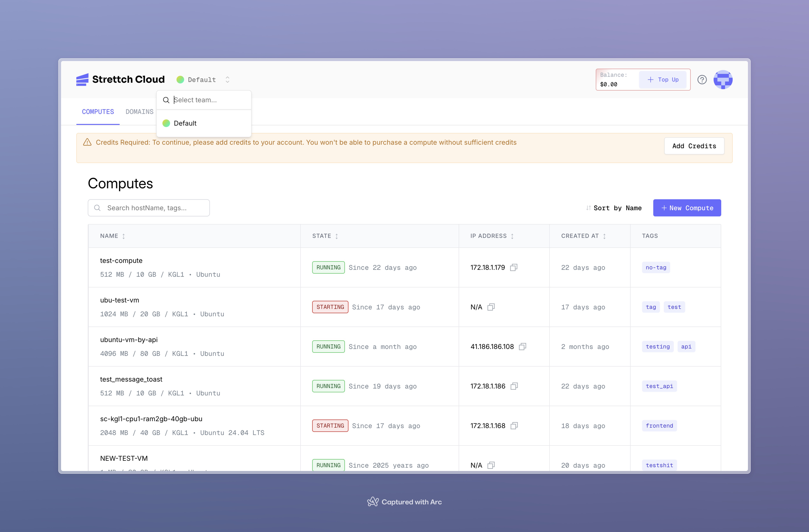The height and width of the screenshot is (532, 809).
Task: Open the help question mark icon
Action: point(702,79)
